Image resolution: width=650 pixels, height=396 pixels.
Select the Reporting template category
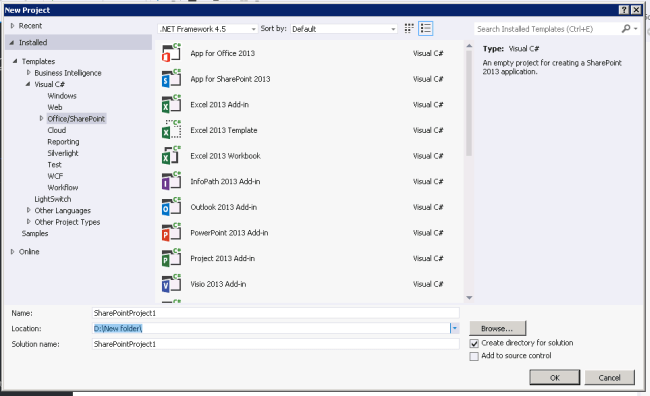coord(63,142)
